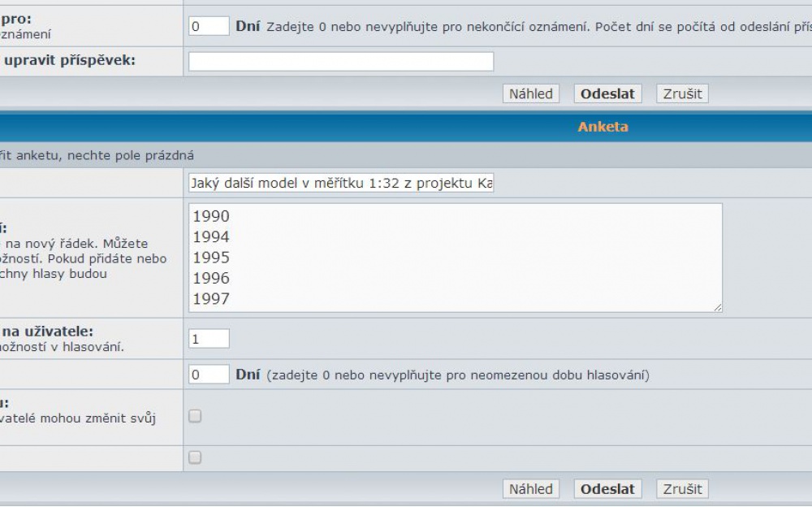Click the empty 'upravit příspěvek' reason field

point(341,61)
